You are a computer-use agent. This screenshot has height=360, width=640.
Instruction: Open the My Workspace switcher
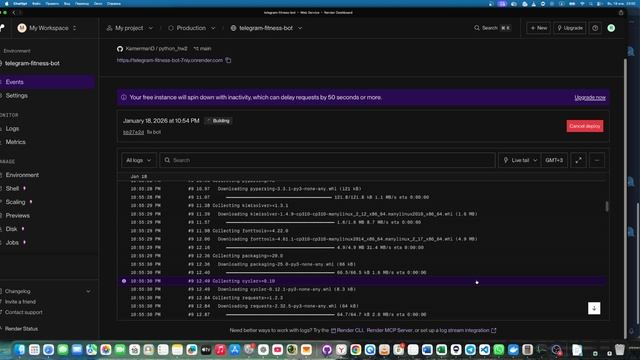[x=47, y=28]
